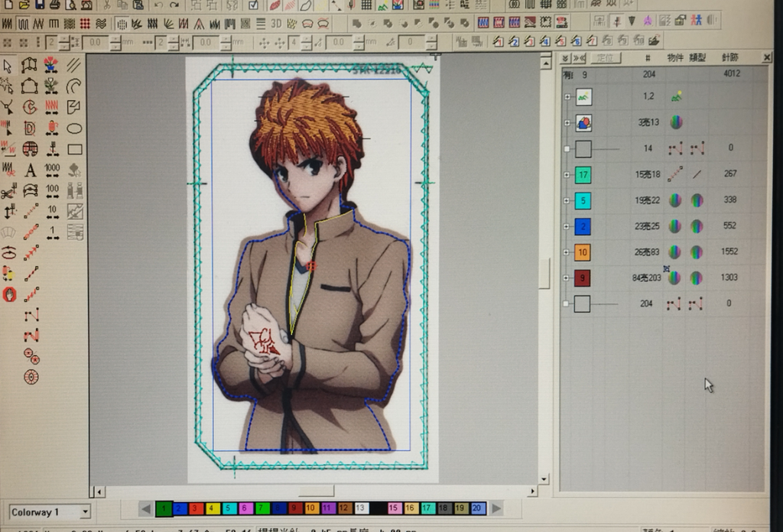Select the Lettering 'A' tool
Screen dimensions: 783x532
tap(30, 170)
